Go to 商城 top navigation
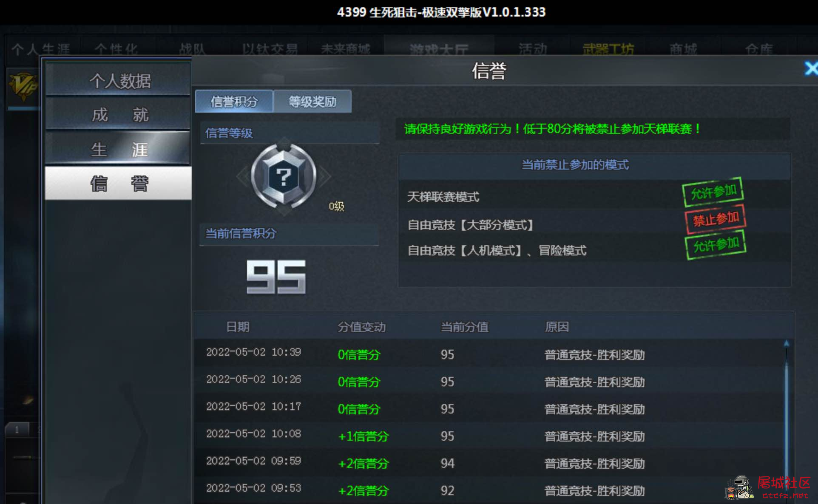This screenshot has width=818, height=504. coord(683,49)
